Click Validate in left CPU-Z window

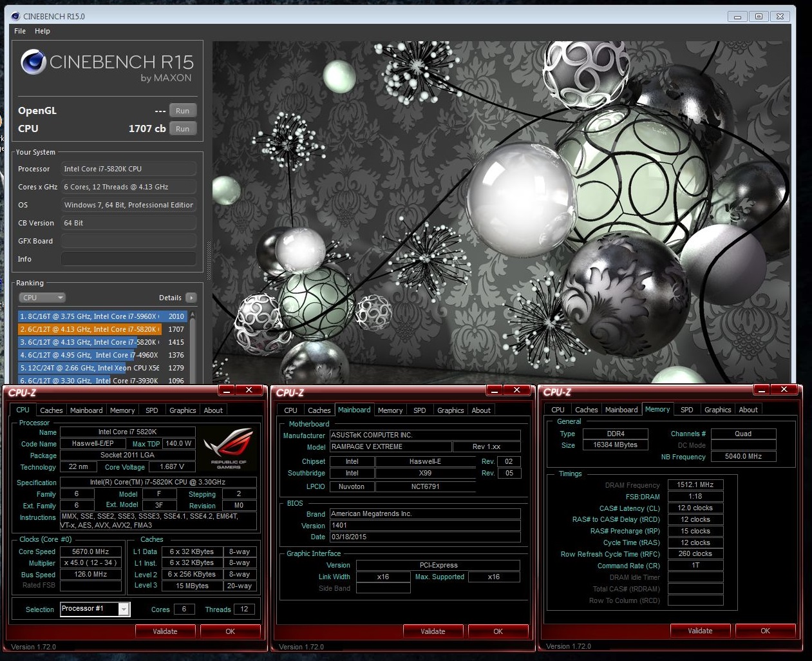(x=165, y=631)
